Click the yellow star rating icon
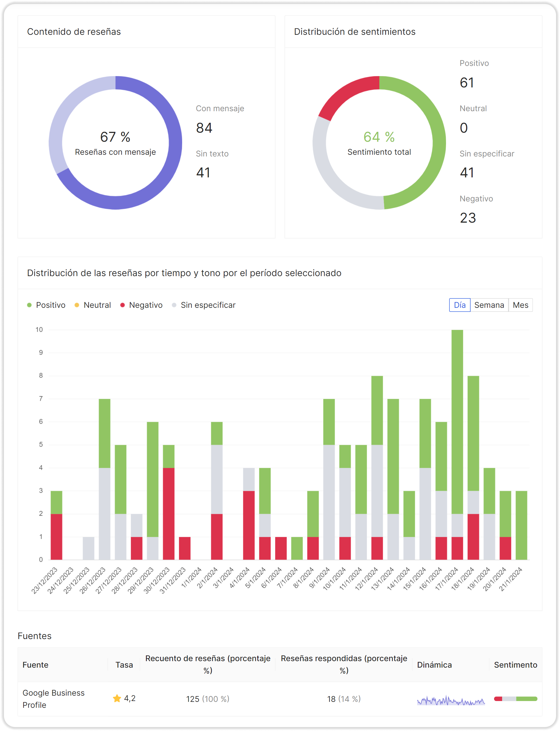 [117, 698]
